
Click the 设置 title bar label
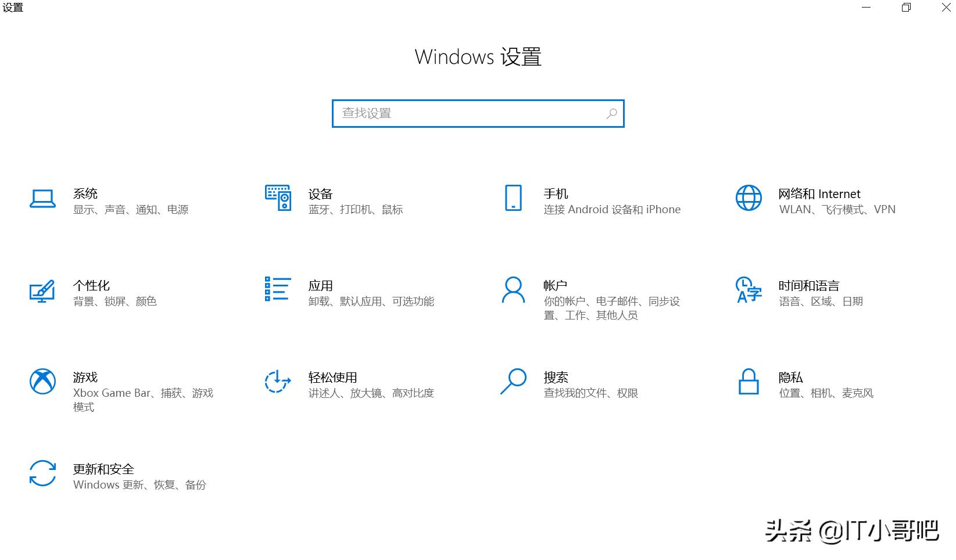(x=13, y=8)
